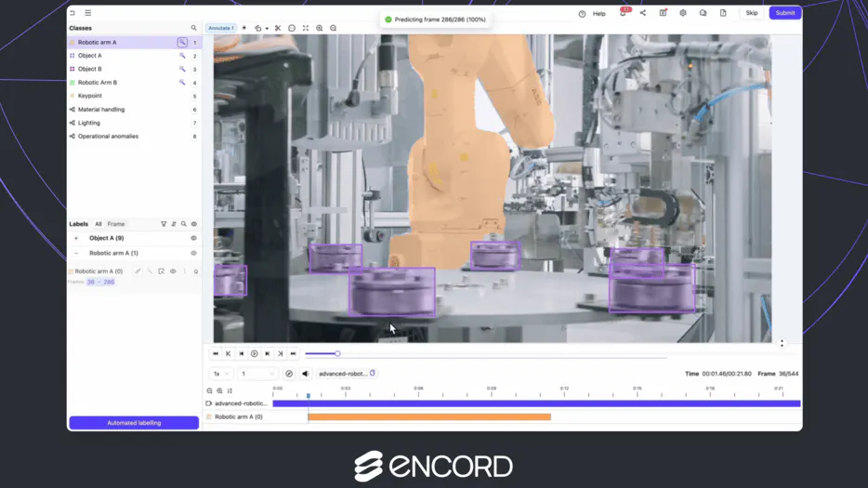Open the hamburger menu at top left
The image size is (868, 488).
coord(88,13)
